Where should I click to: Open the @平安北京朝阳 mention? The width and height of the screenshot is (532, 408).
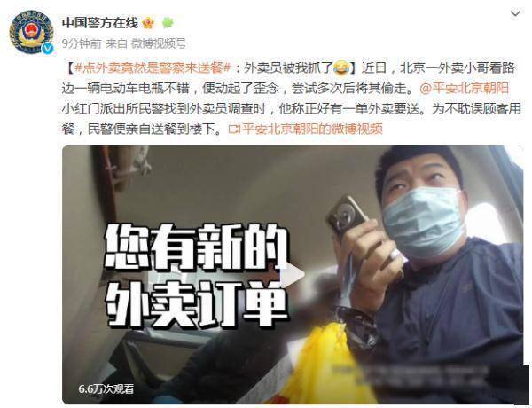[x=464, y=89]
